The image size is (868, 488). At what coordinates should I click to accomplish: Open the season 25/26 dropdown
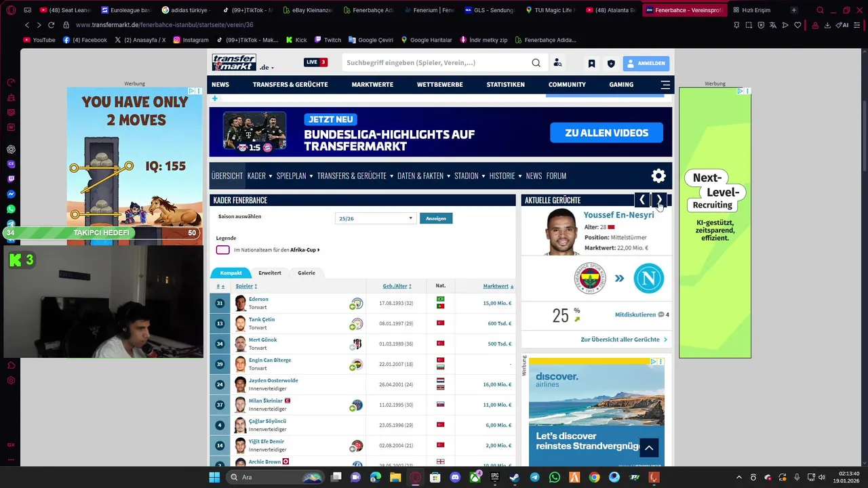375,218
